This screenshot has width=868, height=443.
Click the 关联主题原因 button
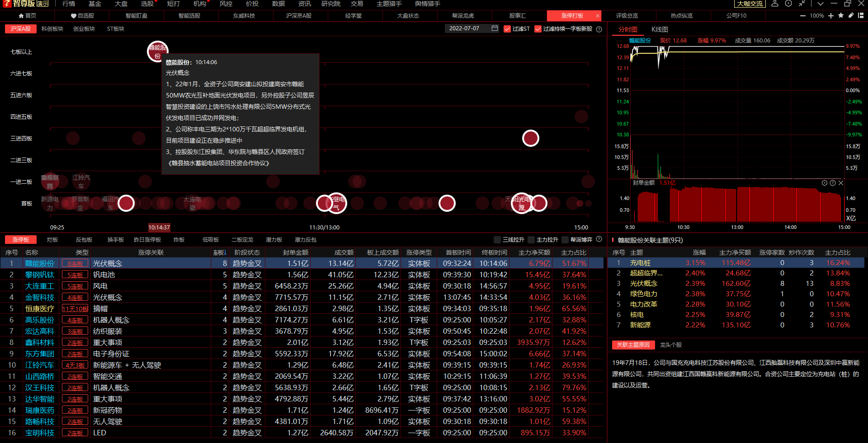click(633, 345)
